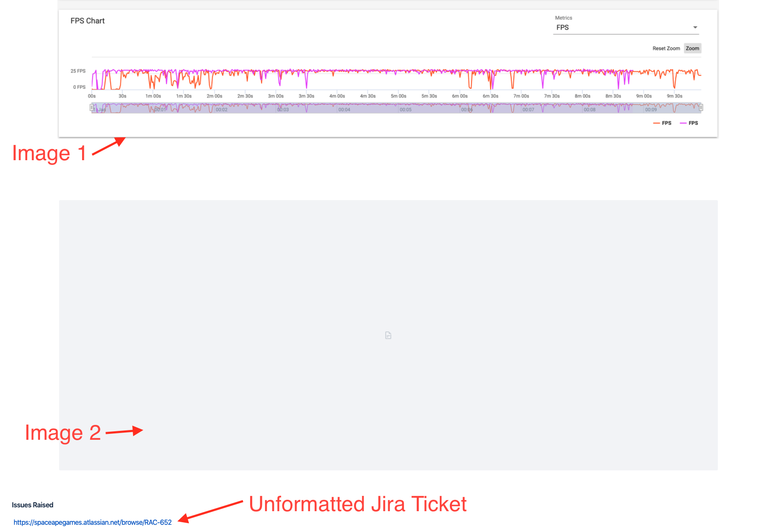
Task: Click the Reset Zoom button
Action: click(x=666, y=48)
